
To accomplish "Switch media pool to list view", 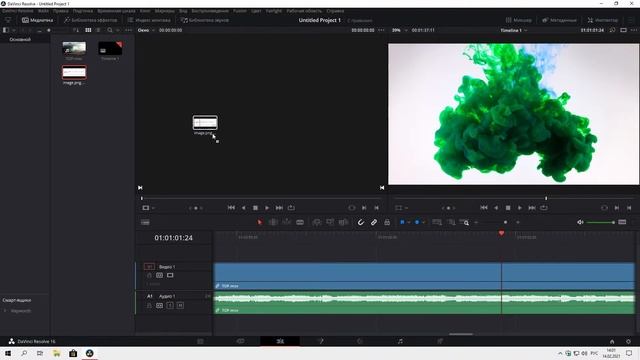I will pyautogui.click(x=98, y=30).
